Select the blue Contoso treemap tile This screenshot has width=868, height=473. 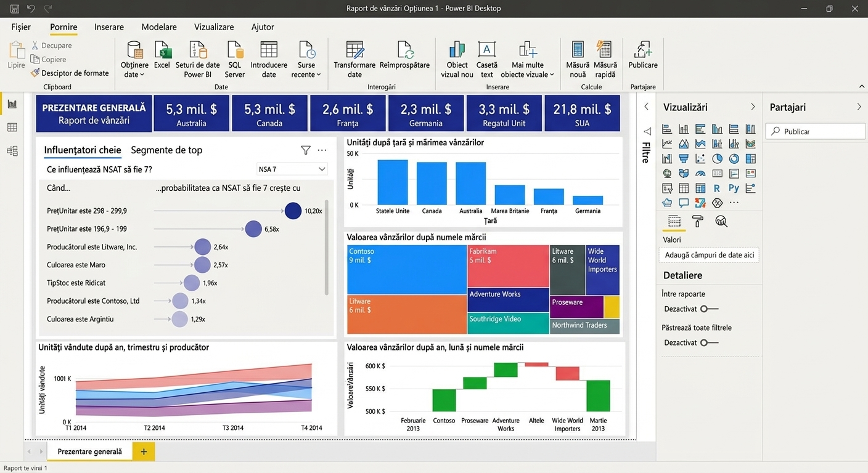[x=406, y=270]
